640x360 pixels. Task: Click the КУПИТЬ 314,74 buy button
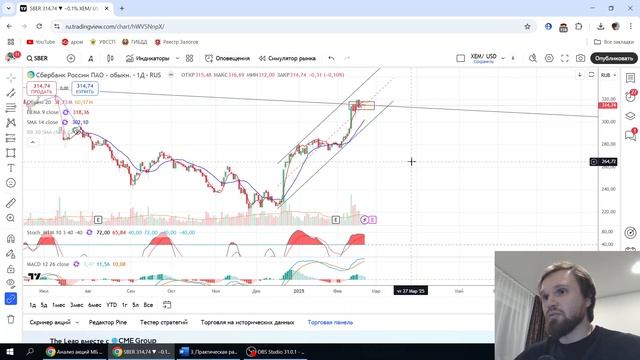click(85, 89)
